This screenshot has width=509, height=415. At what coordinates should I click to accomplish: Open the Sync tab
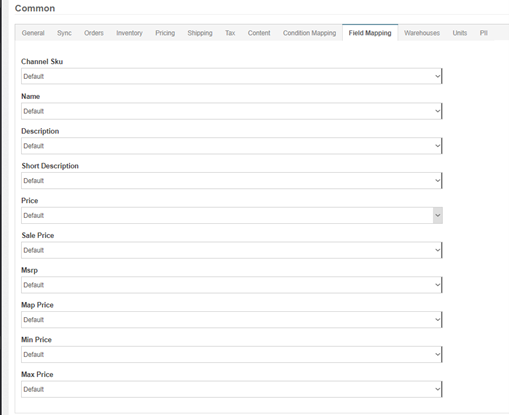64,33
